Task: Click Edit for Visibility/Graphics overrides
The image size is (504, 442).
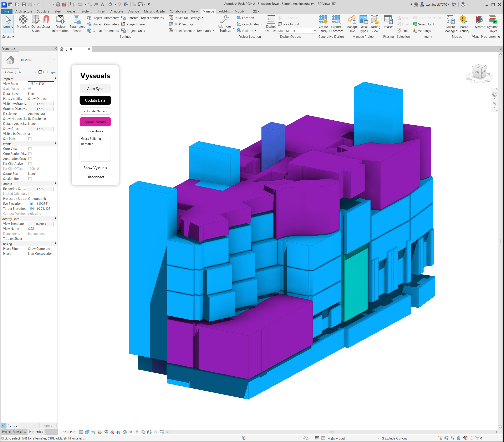Action: point(41,104)
